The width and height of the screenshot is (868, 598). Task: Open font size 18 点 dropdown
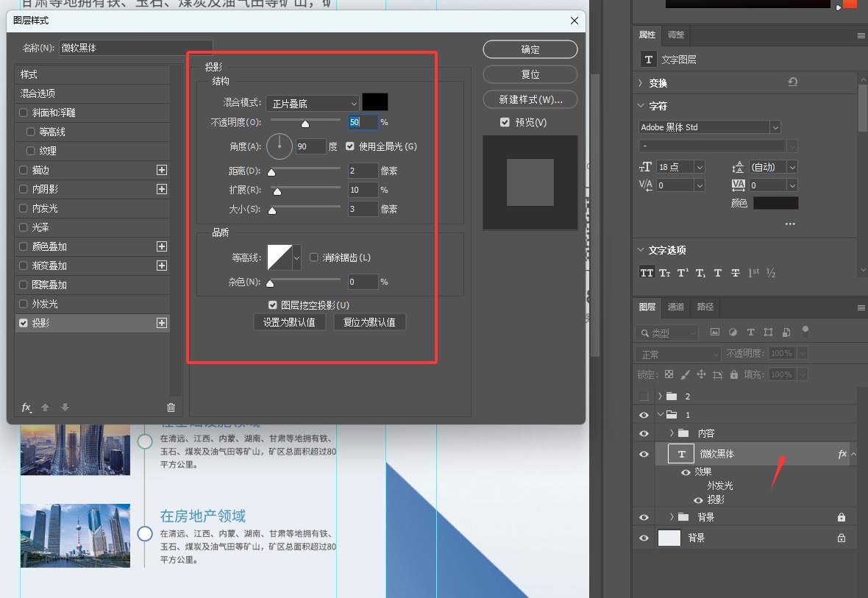point(700,167)
